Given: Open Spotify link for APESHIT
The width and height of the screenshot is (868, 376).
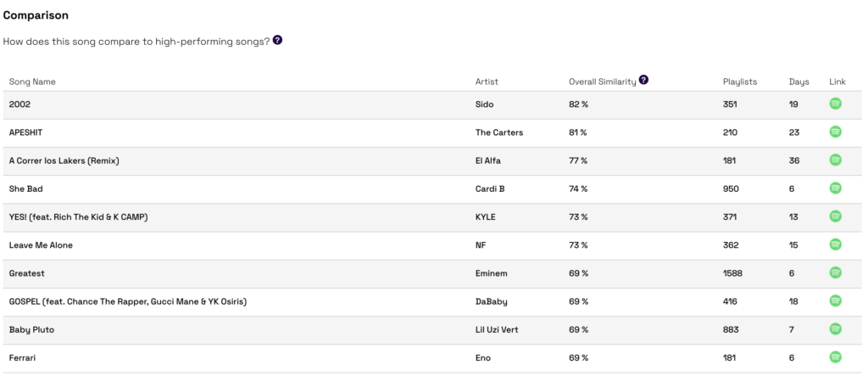Looking at the screenshot, I should 835,132.
